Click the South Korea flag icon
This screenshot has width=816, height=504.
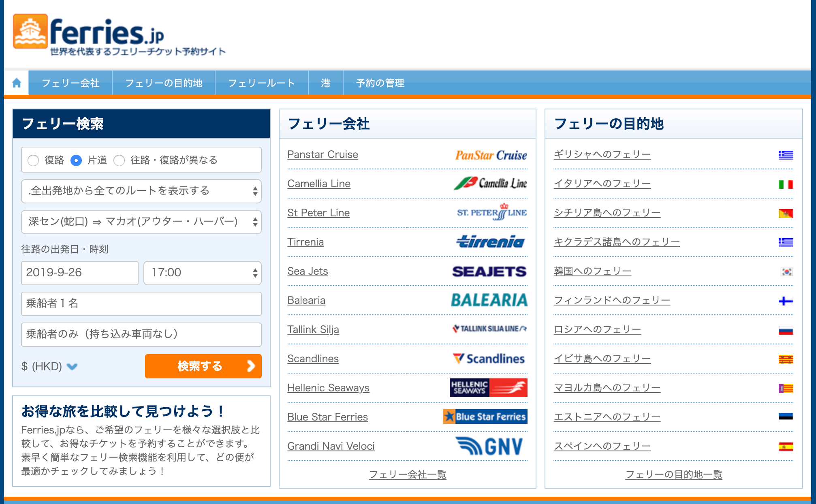coord(786,272)
